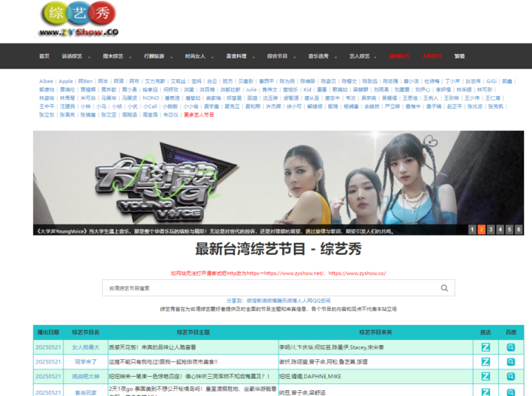Switch banner to slide 1

(x=473, y=230)
